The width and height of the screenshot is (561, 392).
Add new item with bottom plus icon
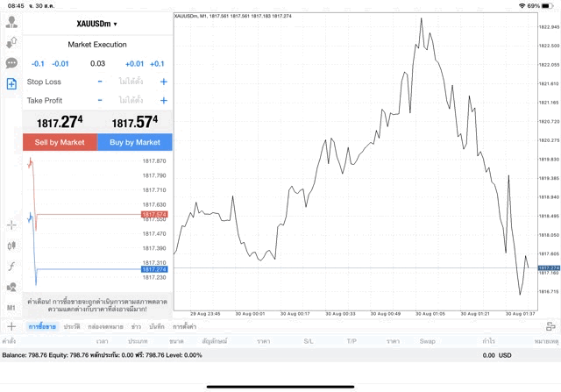click(11, 326)
